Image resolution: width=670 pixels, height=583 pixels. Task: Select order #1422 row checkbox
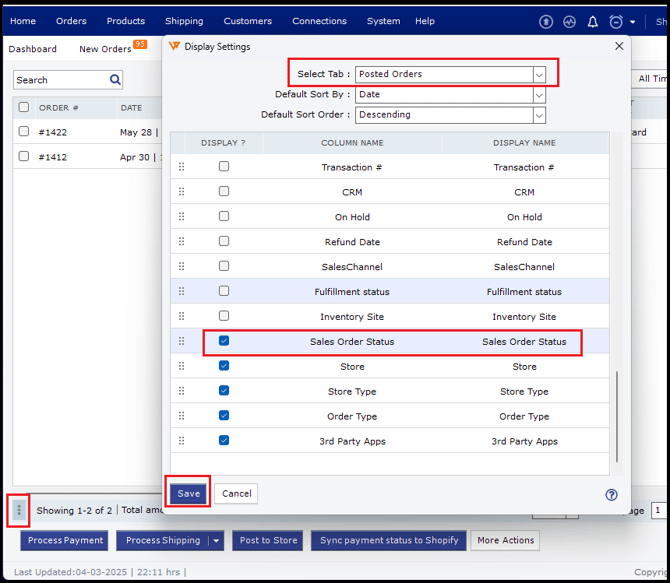pos(23,132)
